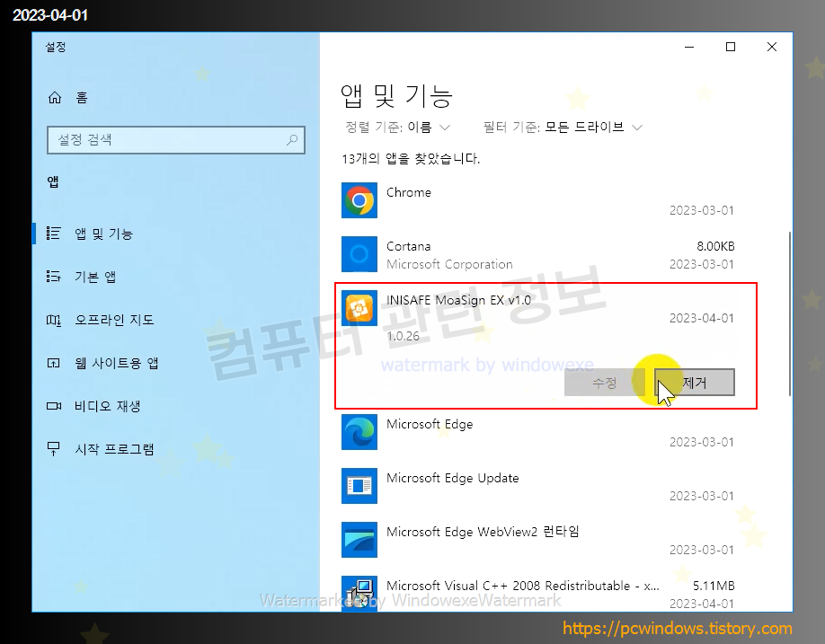Select the Chrome app entry name

[x=408, y=192]
